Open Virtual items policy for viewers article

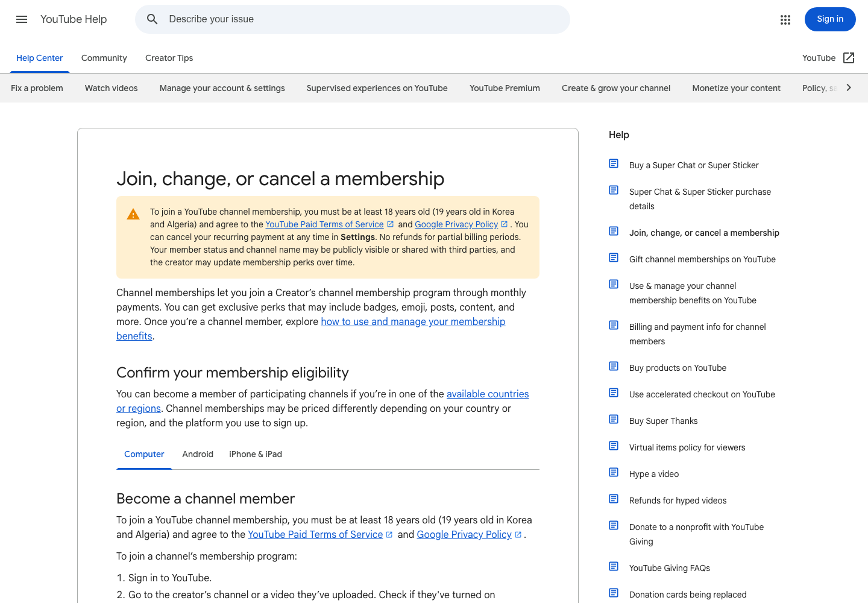click(x=687, y=447)
